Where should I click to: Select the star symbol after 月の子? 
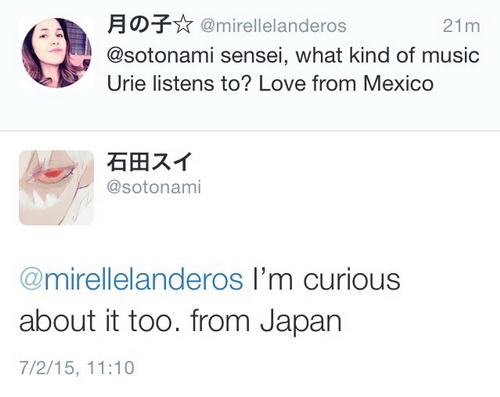(183, 26)
